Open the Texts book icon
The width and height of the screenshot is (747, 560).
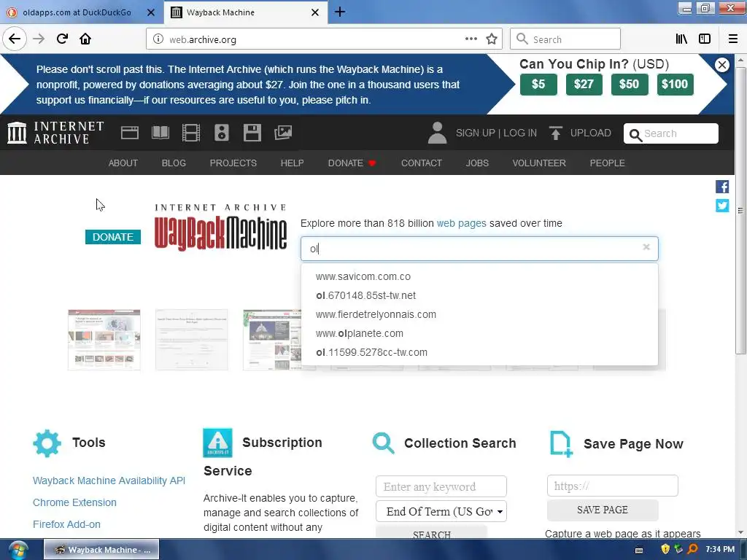pyautogui.click(x=160, y=133)
